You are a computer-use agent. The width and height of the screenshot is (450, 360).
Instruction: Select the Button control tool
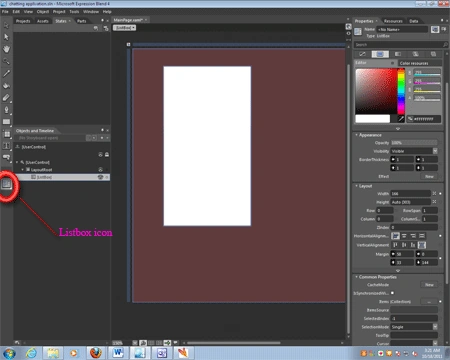tap(6, 157)
